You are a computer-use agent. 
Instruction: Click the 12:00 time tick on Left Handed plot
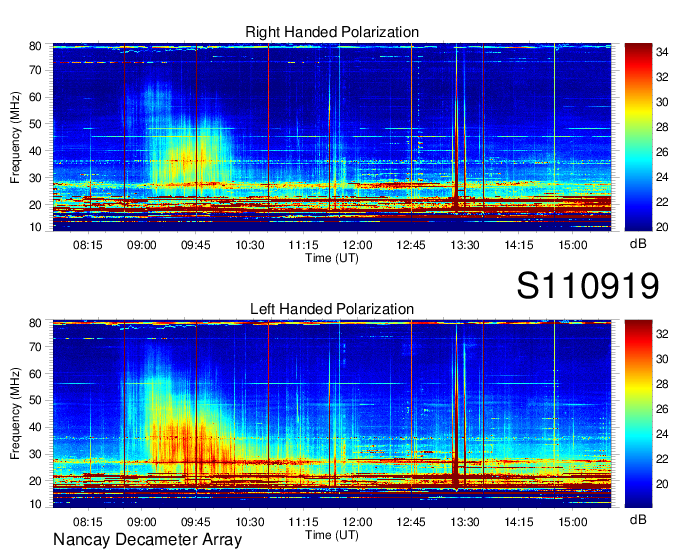(x=357, y=522)
